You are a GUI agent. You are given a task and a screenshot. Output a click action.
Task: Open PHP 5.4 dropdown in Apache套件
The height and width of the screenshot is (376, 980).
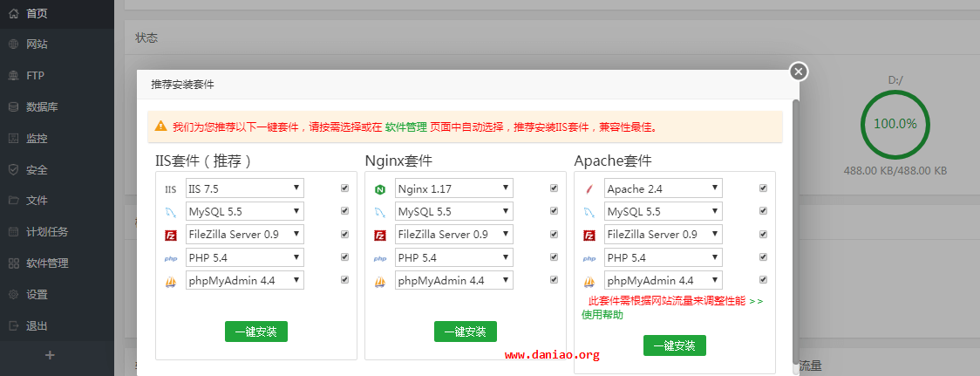664,257
